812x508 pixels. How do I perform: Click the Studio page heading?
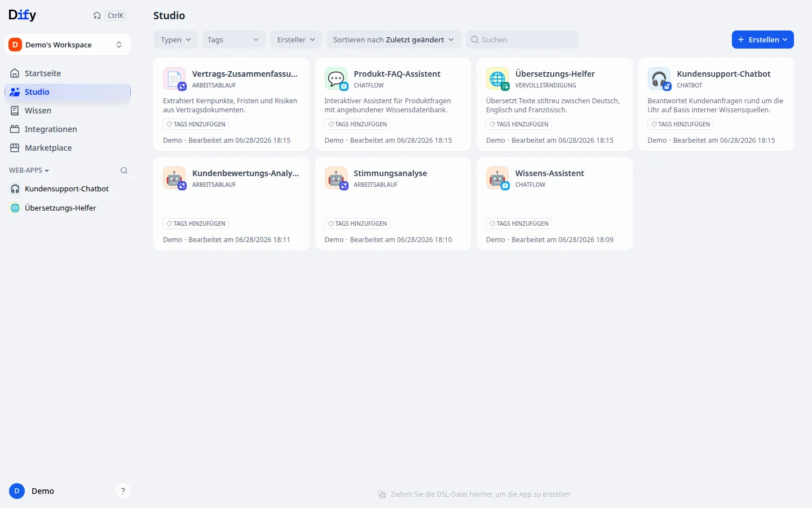coord(169,16)
